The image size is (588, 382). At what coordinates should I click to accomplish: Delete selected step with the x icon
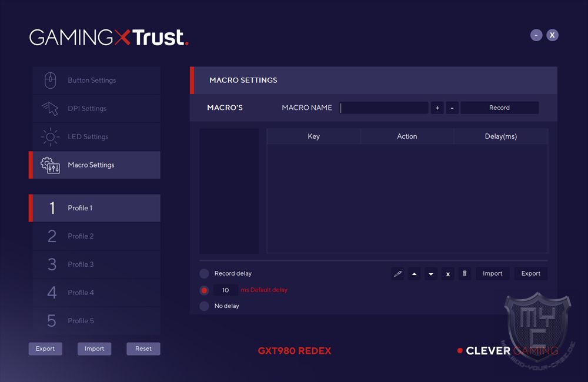447,274
